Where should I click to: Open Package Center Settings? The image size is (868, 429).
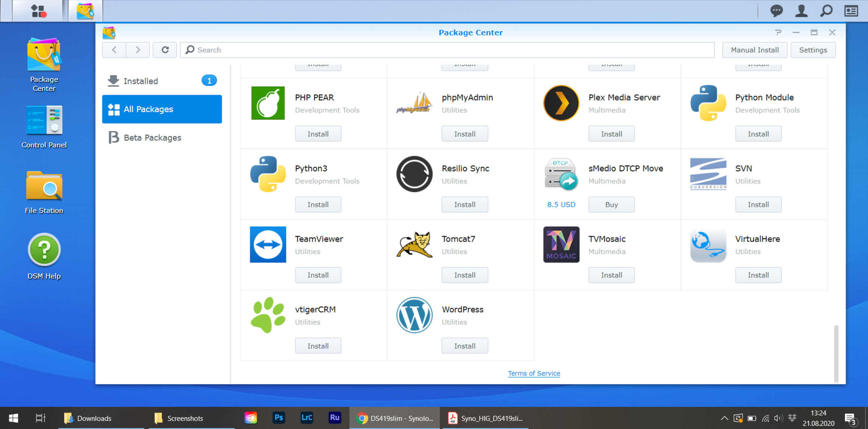(813, 50)
